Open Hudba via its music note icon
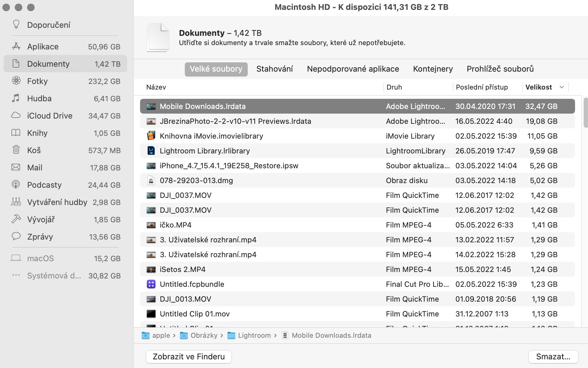 16,98
